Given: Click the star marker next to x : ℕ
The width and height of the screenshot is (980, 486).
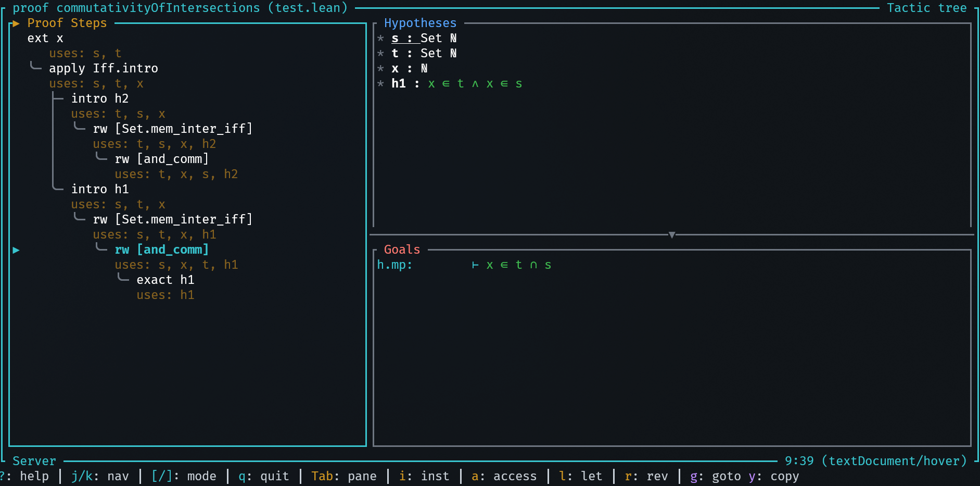Looking at the screenshot, I should coord(380,69).
